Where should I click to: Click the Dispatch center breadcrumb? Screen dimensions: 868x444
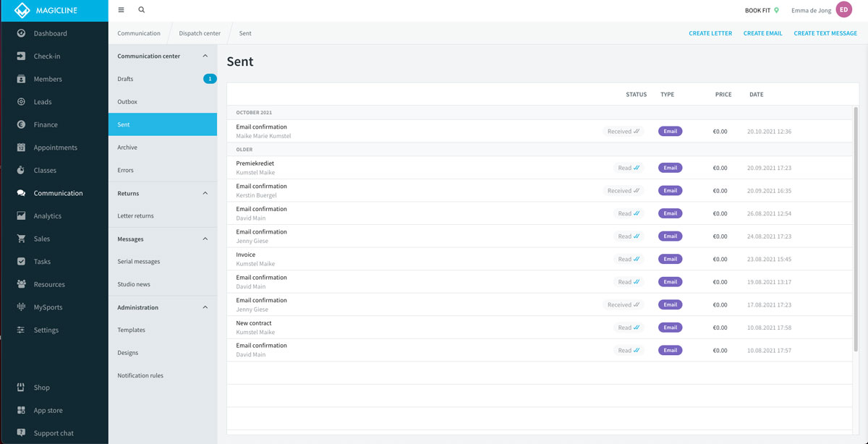(x=200, y=33)
